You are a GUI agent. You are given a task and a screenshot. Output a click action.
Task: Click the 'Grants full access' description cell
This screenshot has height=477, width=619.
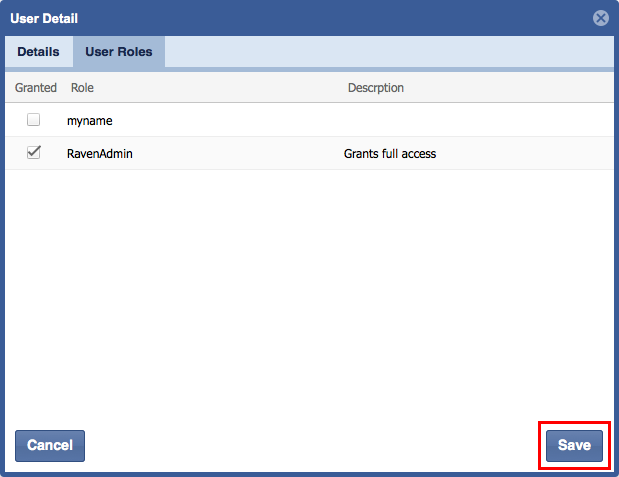(x=390, y=154)
